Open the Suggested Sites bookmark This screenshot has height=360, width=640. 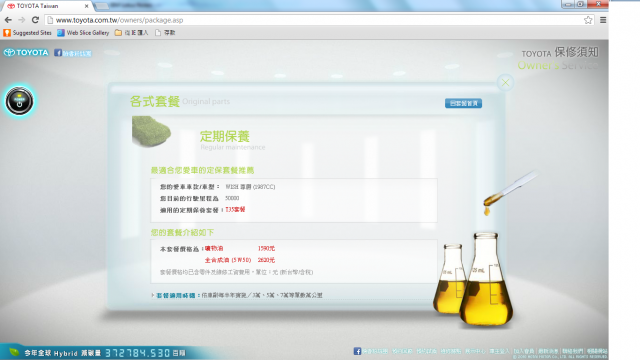point(27,33)
